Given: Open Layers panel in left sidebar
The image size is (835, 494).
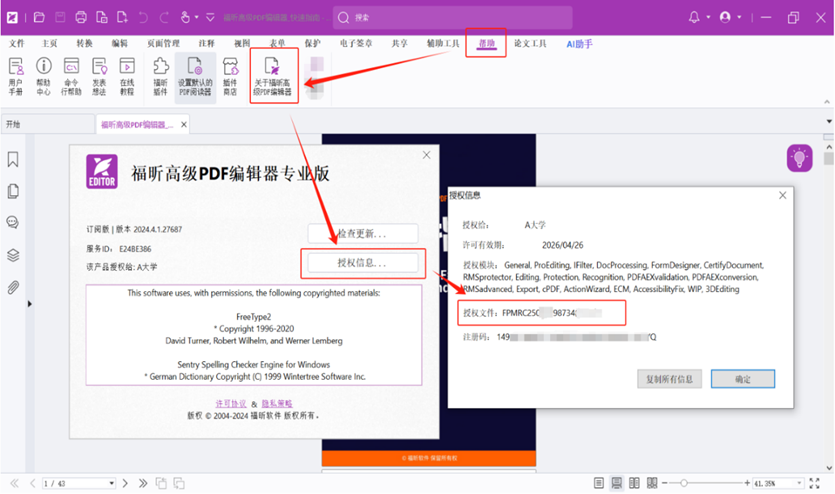Looking at the screenshot, I should click(x=13, y=256).
